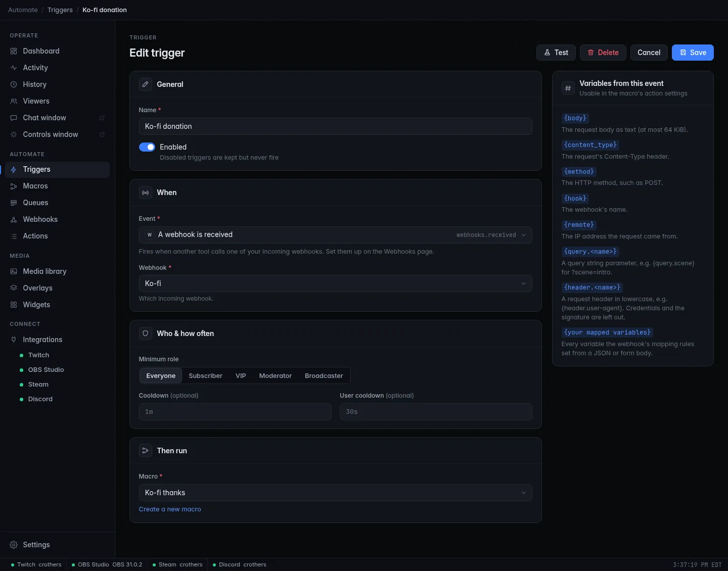Focus the User cooldown input field
Image resolution: width=728 pixels, height=571 pixels.
436,412
